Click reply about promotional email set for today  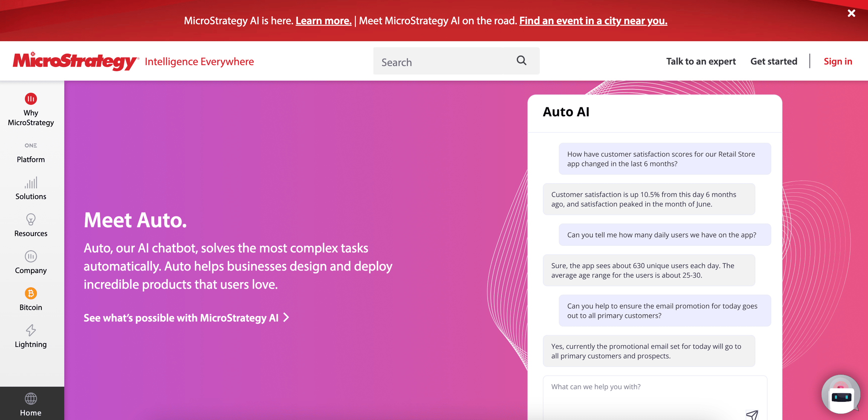coord(649,351)
